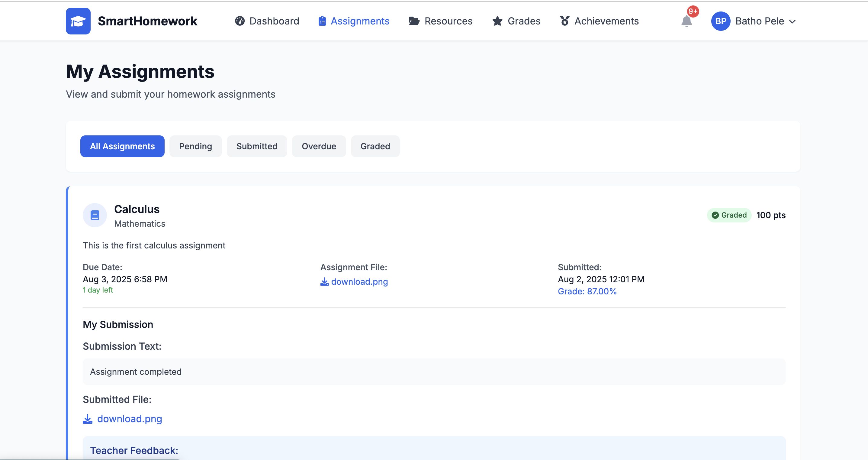Select the All Assignments filter
The width and height of the screenshot is (868, 460).
coord(122,146)
